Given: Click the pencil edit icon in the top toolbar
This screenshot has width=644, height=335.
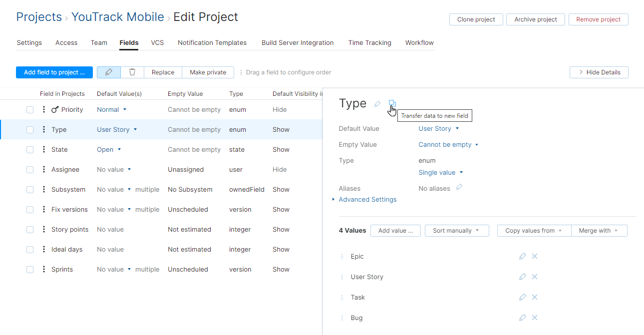Looking at the screenshot, I should 108,72.
